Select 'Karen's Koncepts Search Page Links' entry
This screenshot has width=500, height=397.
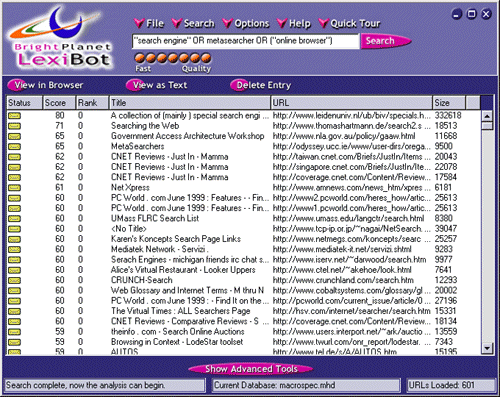click(176, 239)
